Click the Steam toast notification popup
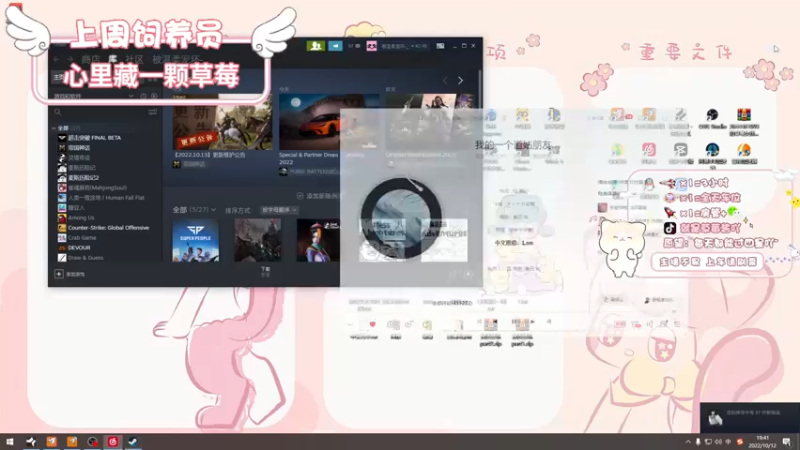 click(749, 418)
